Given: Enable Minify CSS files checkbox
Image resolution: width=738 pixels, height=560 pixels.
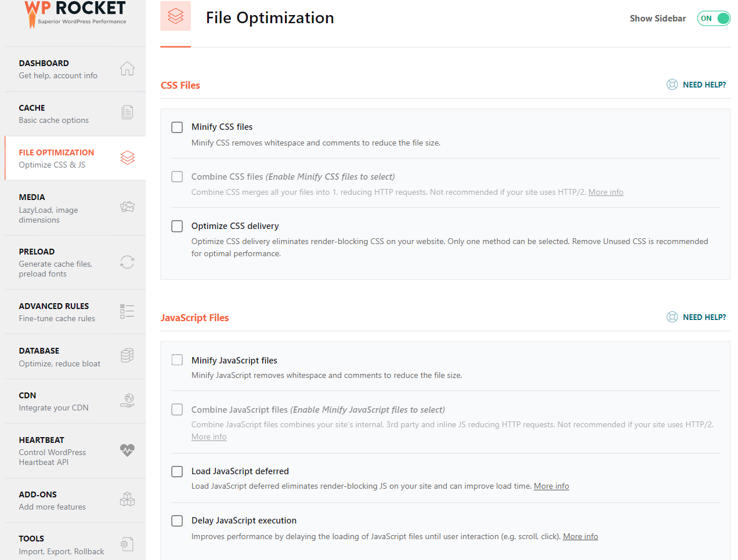Looking at the screenshot, I should pos(177,127).
